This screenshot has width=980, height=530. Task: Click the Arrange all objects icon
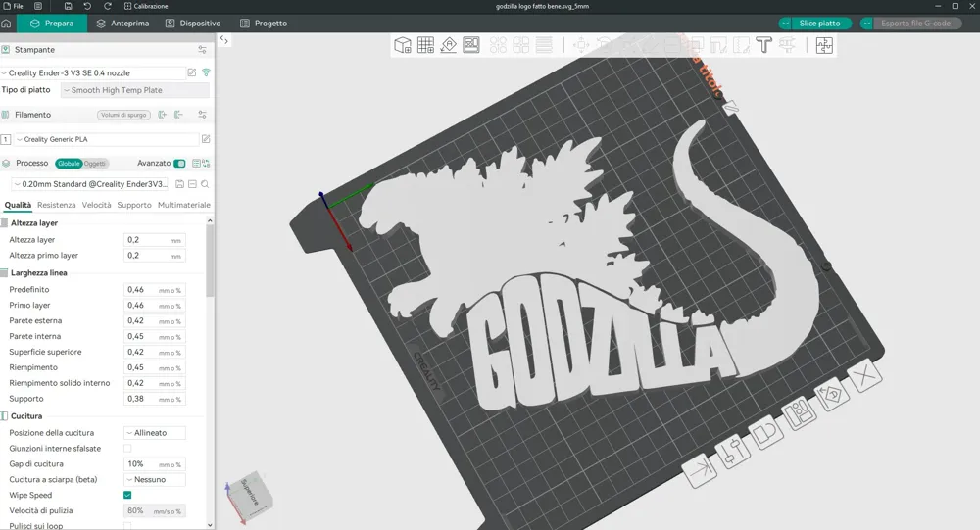471,45
